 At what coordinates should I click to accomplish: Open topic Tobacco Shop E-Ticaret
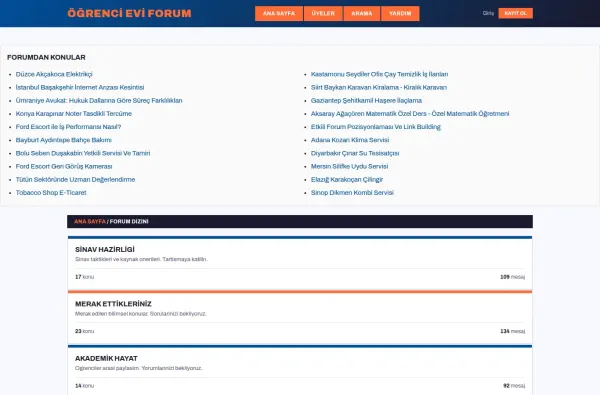(51, 193)
